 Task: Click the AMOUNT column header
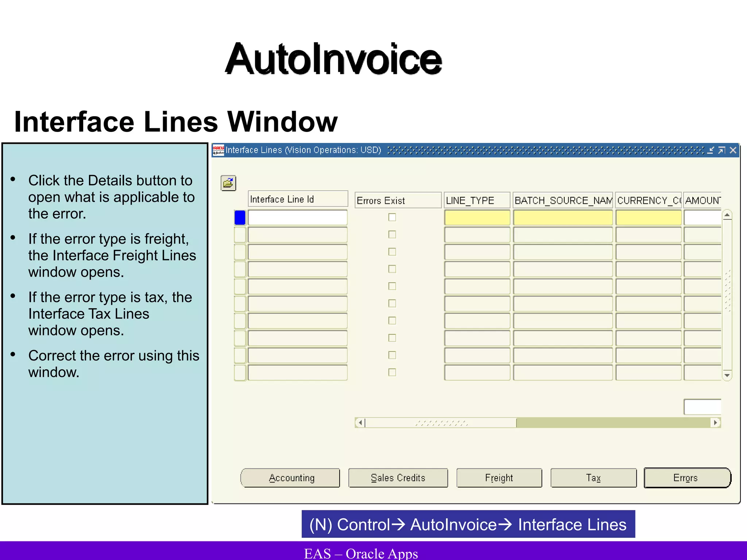point(703,200)
